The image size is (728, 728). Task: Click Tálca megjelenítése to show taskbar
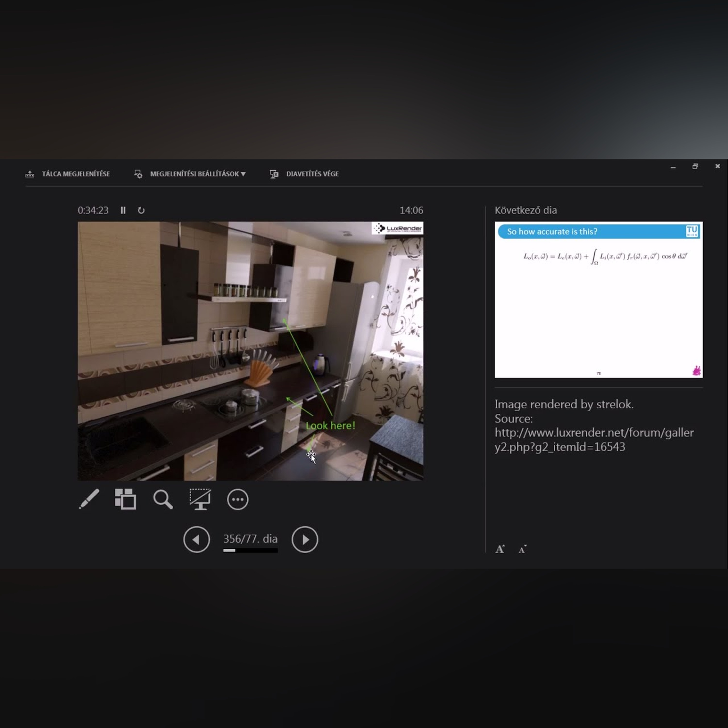[67, 174]
